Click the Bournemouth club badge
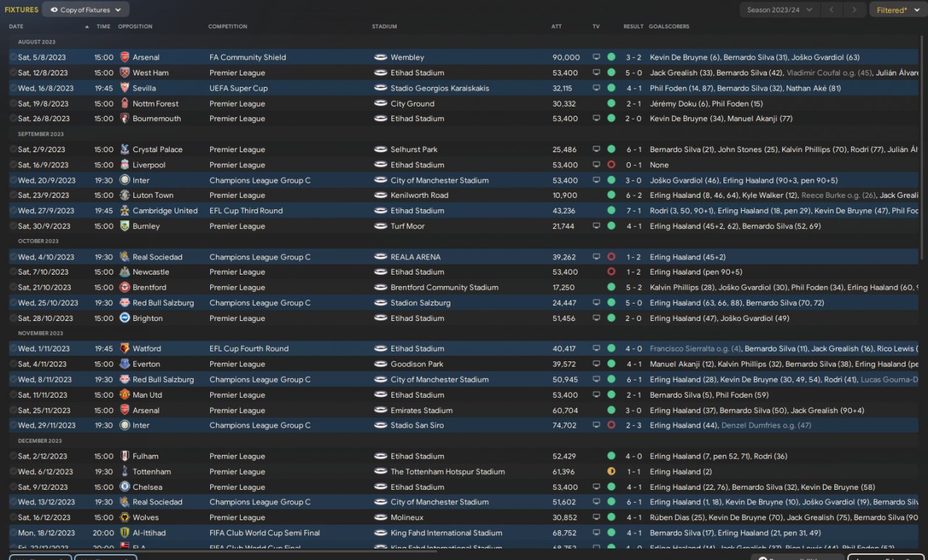 click(x=125, y=119)
